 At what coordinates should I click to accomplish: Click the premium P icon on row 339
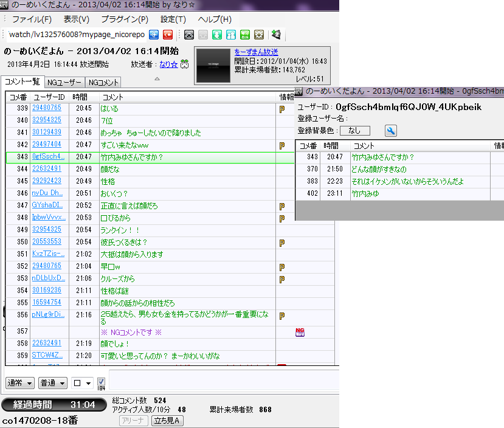point(282,109)
